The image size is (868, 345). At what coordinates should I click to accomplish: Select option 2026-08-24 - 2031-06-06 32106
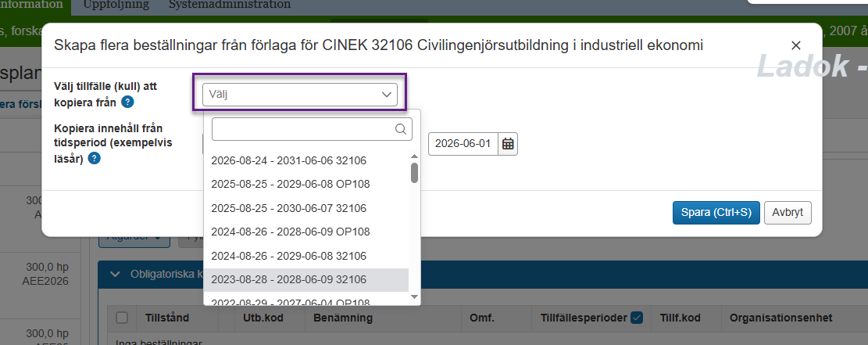[x=288, y=160]
